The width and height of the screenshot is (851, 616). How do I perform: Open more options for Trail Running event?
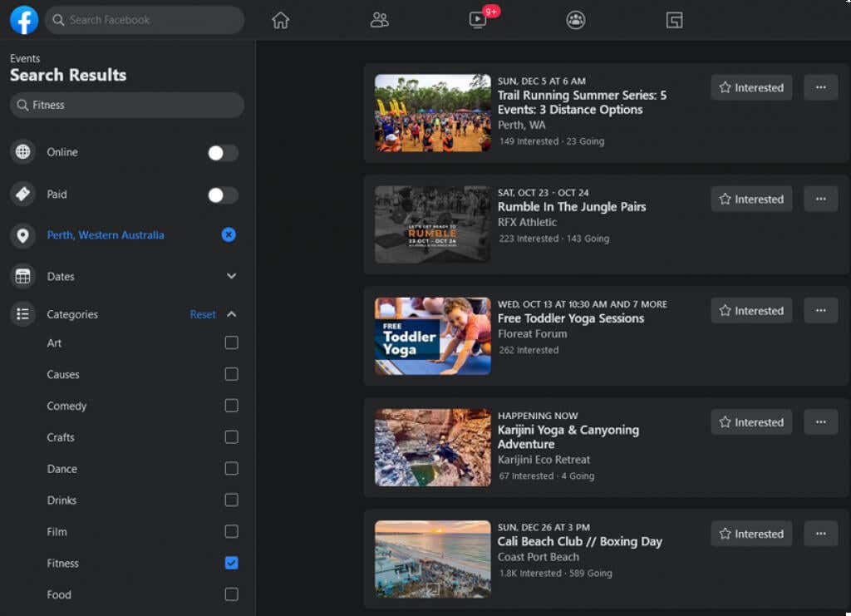click(x=820, y=87)
